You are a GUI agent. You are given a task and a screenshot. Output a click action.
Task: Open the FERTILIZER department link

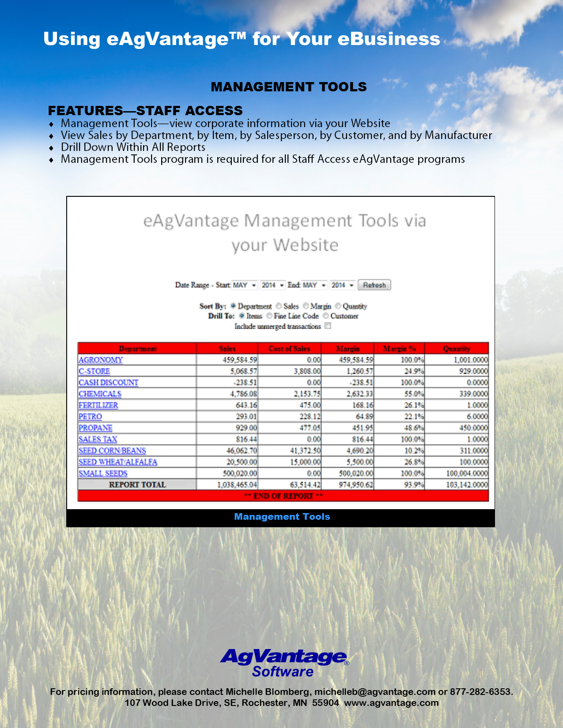point(98,405)
